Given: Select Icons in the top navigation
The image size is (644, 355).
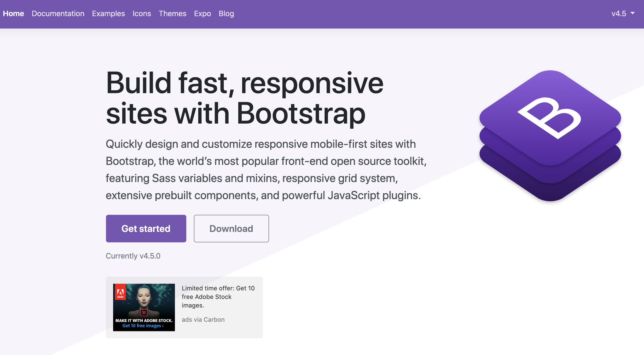Looking at the screenshot, I should pos(141,14).
